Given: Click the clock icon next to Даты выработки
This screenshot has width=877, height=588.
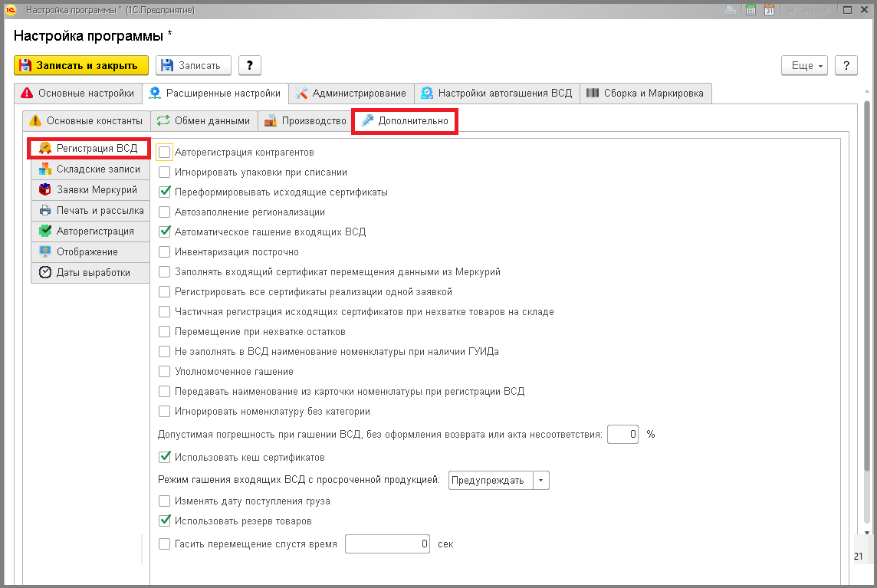Looking at the screenshot, I should 45,272.
